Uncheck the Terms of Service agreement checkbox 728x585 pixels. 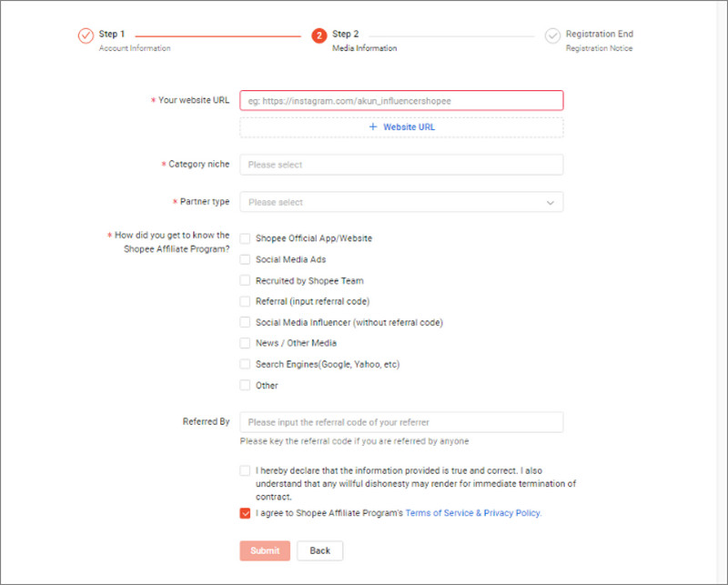244,513
